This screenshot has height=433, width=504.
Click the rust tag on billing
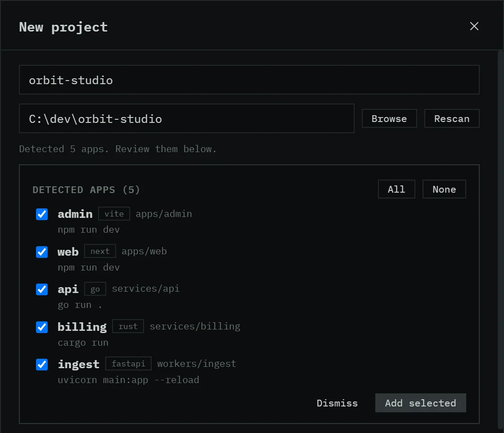[x=128, y=326]
